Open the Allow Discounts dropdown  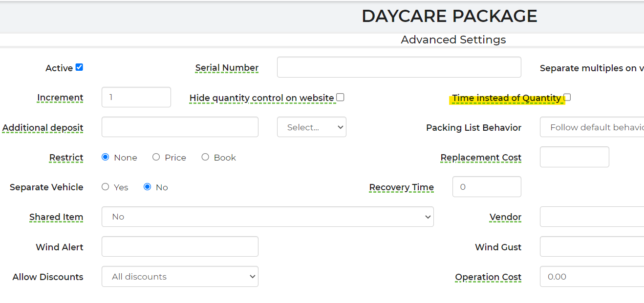(x=180, y=277)
